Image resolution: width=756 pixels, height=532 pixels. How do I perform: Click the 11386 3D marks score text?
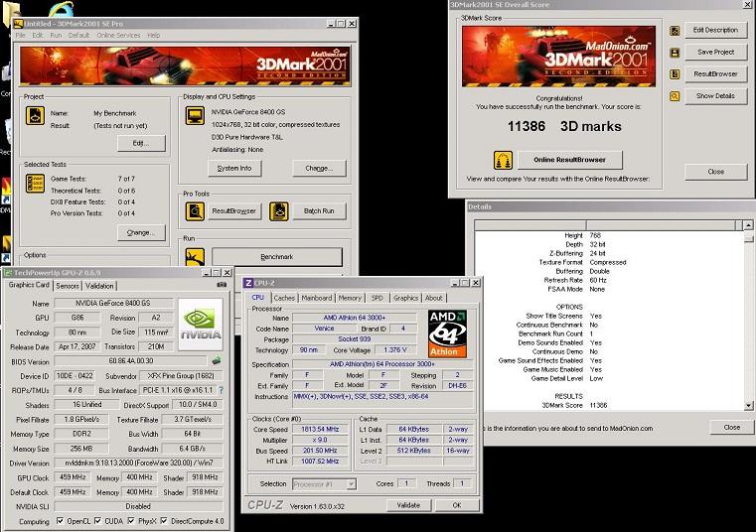pyautogui.click(x=564, y=126)
